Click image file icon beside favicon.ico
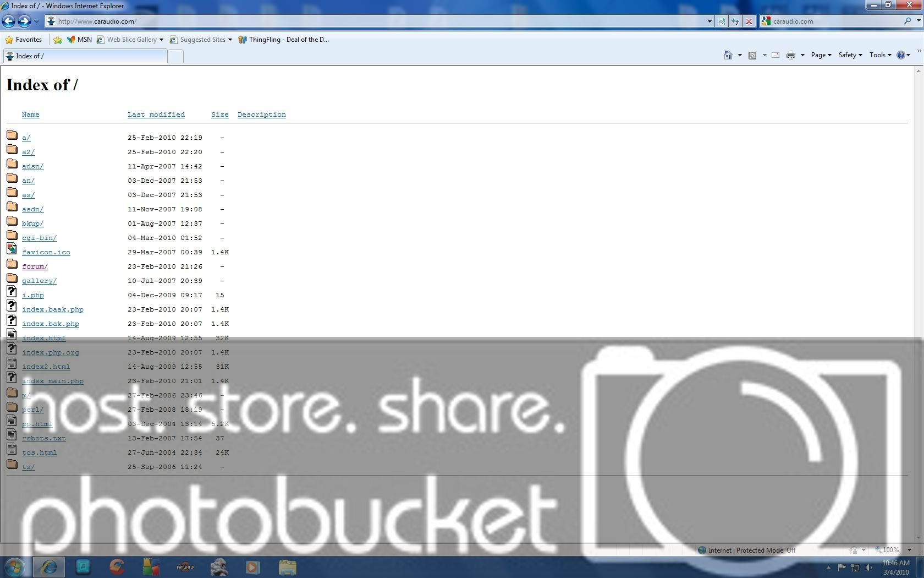 [12, 249]
